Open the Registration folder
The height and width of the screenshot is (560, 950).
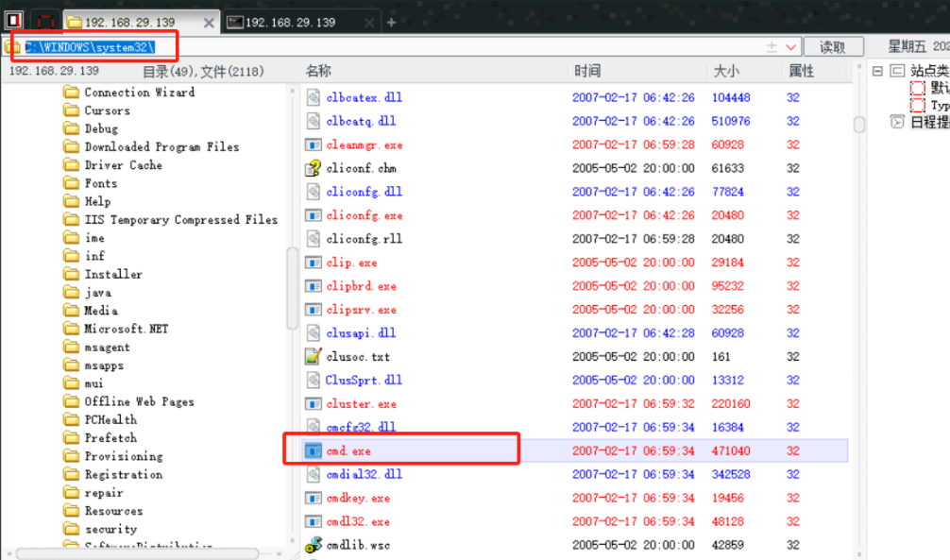pyautogui.click(x=124, y=475)
